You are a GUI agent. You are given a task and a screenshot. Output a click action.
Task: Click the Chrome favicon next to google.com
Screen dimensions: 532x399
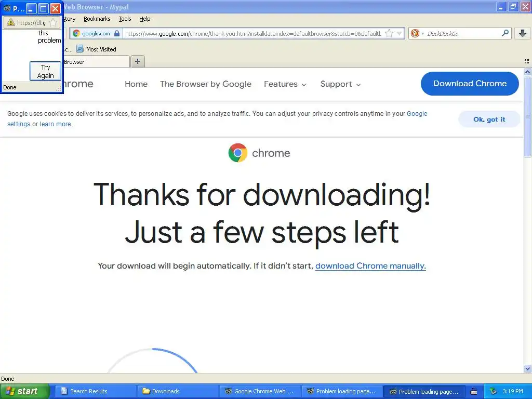click(76, 33)
